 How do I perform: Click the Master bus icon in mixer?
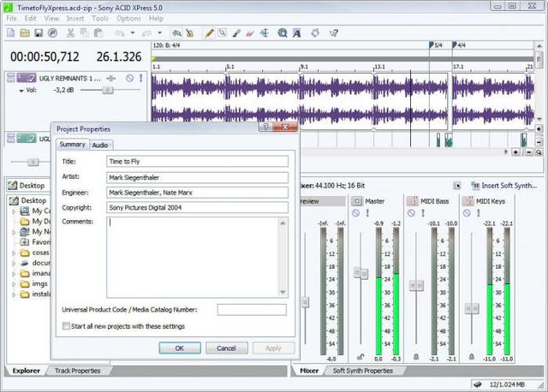[357, 201]
